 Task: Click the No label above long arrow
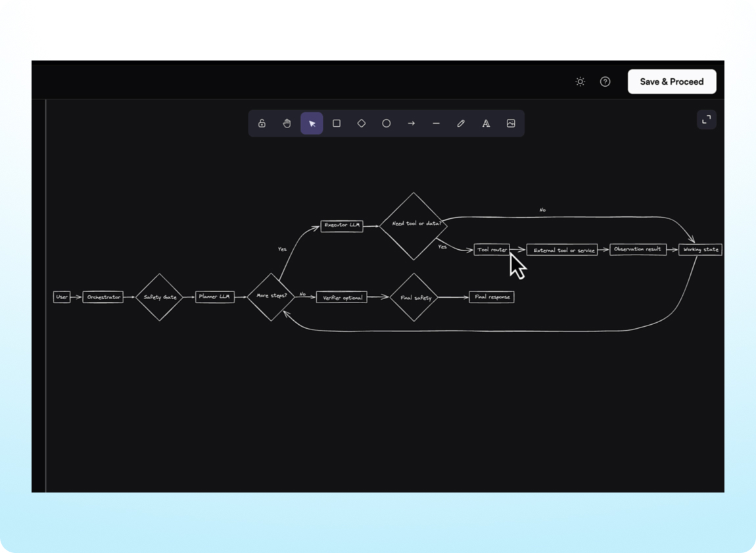(x=542, y=210)
